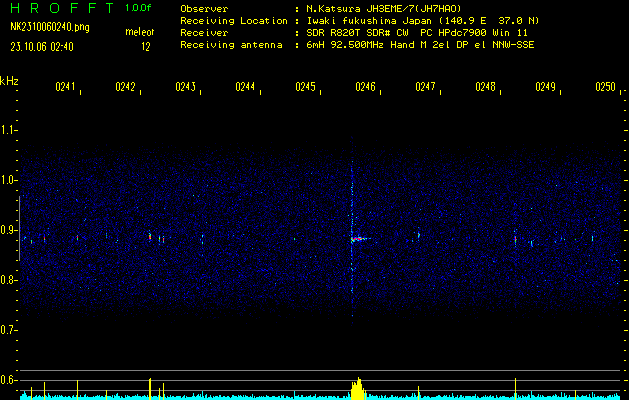Click the 0246 time marker label
This screenshot has height=400, width=629.
[x=365, y=88]
